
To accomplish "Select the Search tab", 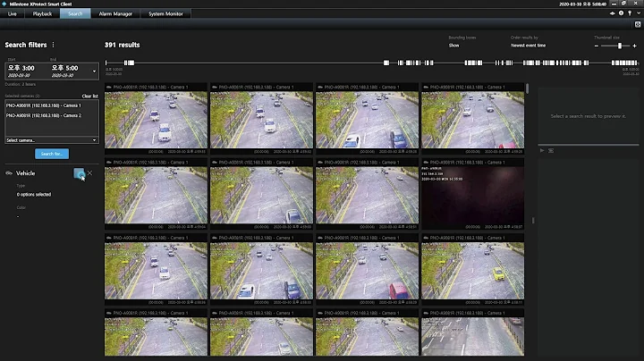I will coord(75,13).
